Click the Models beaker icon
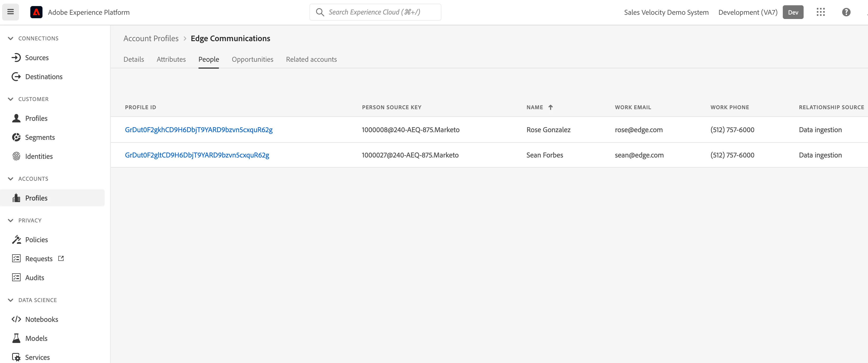868x363 pixels. [16, 338]
